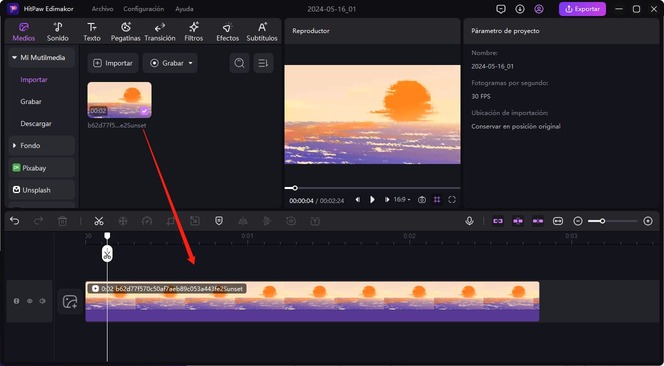Toggle track visibility eye icon
This screenshot has width=664, height=366.
click(30, 301)
